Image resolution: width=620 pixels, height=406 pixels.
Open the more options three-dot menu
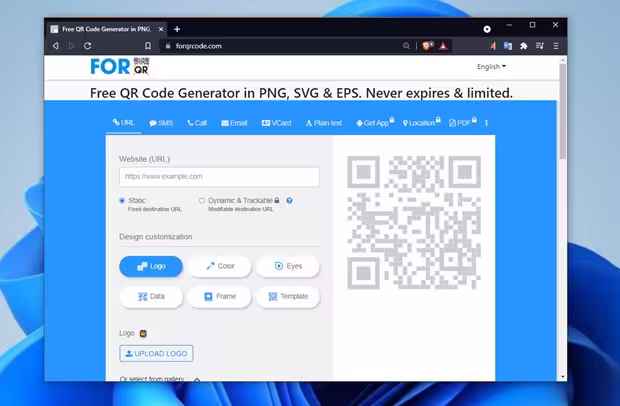486,123
